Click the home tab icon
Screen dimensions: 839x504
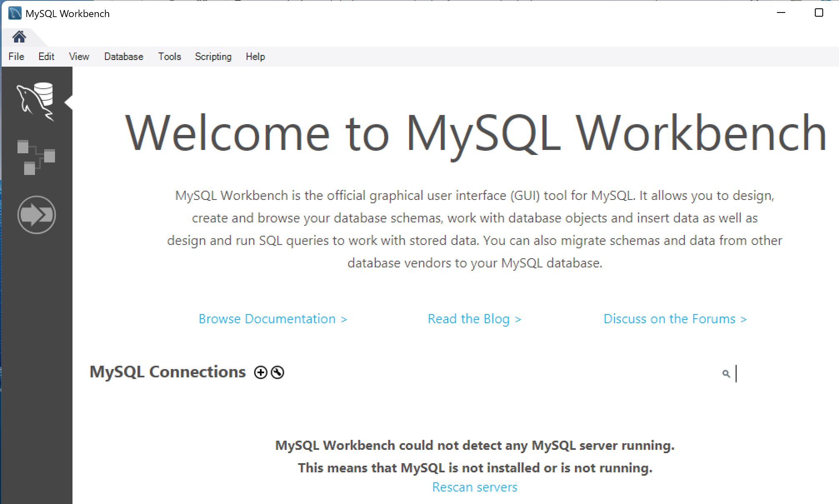click(x=19, y=37)
